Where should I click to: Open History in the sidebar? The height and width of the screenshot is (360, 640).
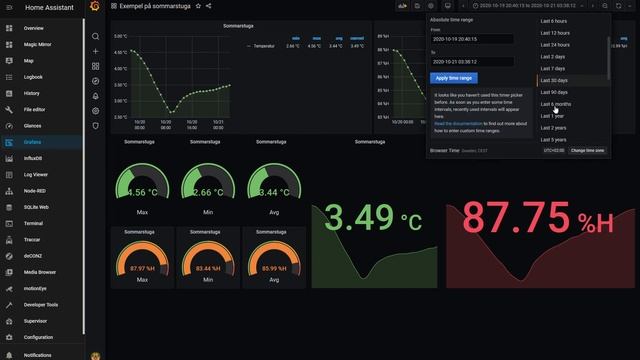click(41, 93)
